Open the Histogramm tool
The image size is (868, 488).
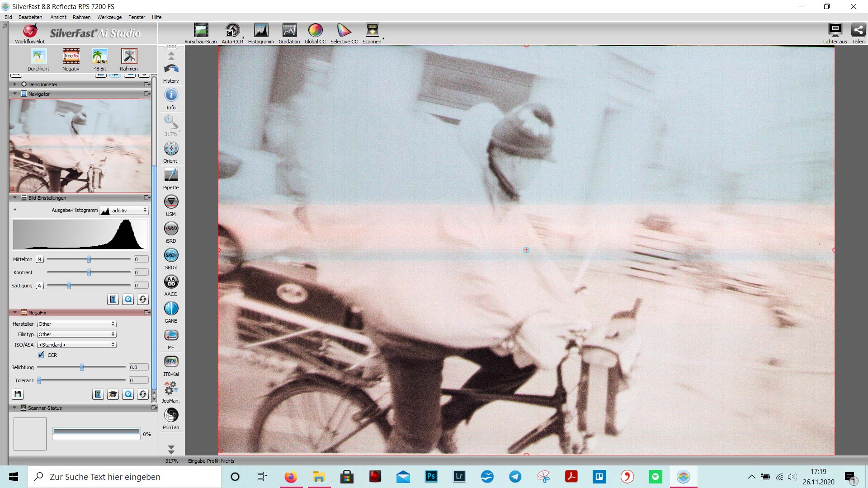261,33
